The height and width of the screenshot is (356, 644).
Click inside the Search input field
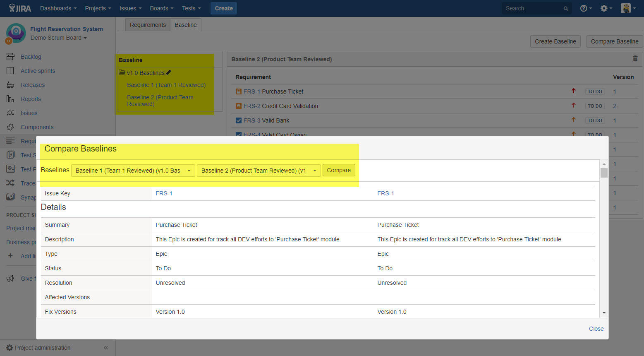(x=529, y=8)
